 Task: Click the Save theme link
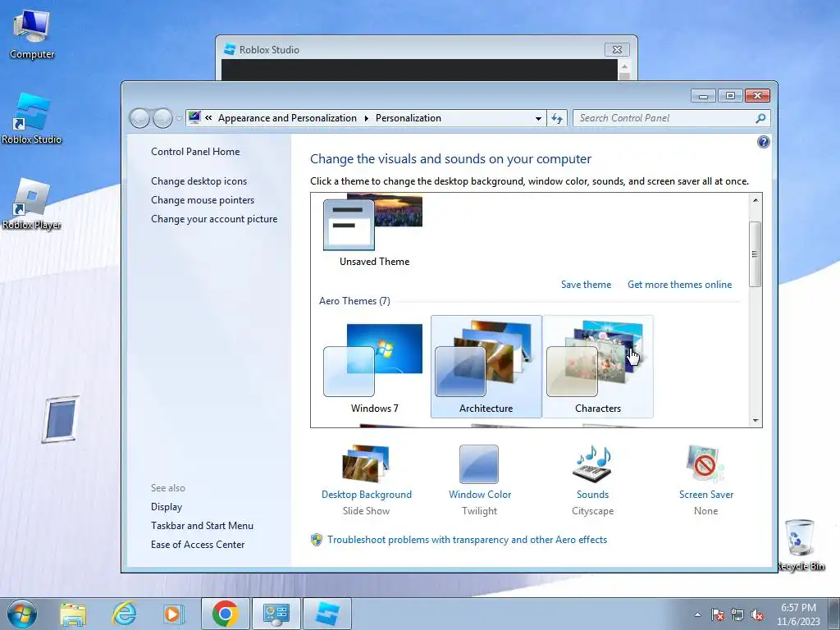click(586, 285)
